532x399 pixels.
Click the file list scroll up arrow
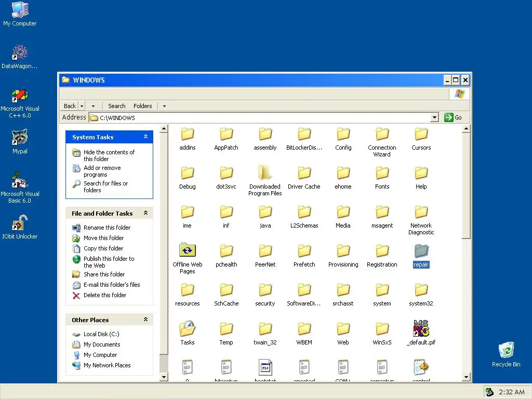tap(466, 129)
